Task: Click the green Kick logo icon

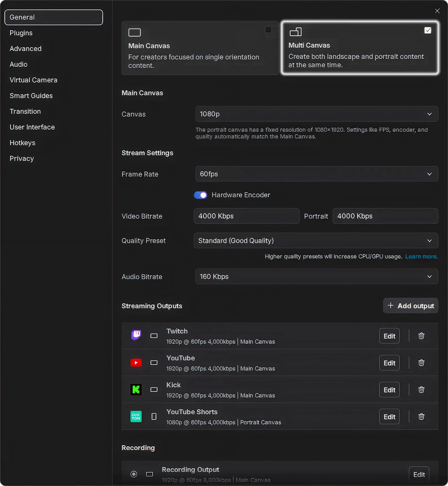Action: click(136, 390)
